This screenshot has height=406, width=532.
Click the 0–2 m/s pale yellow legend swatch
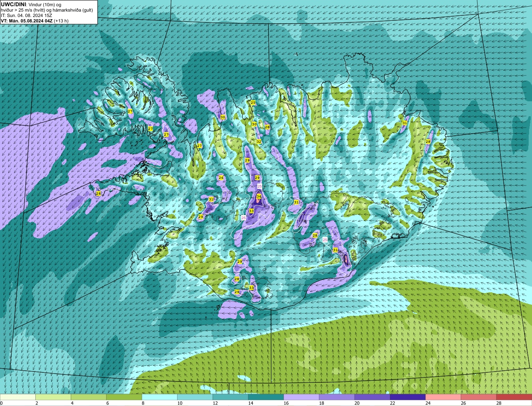click(x=18, y=397)
